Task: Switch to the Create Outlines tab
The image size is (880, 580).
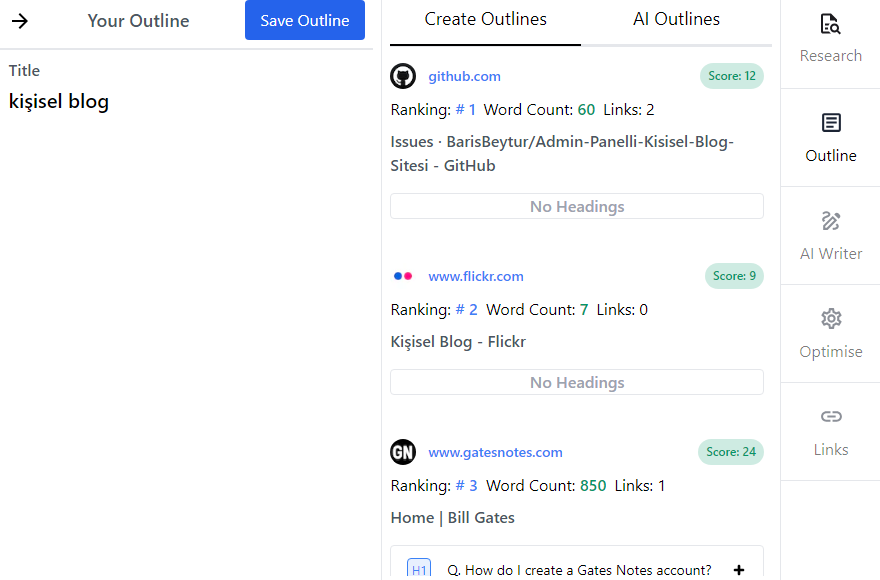Action: tap(485, 19)
